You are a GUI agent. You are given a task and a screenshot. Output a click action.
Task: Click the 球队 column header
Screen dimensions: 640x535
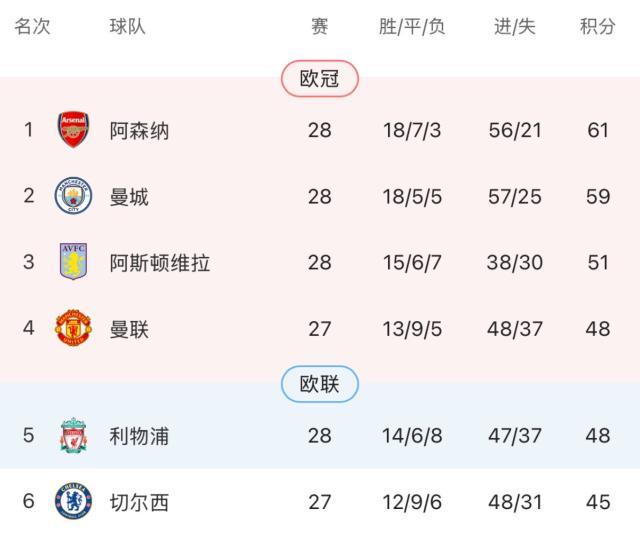(128, 27)
